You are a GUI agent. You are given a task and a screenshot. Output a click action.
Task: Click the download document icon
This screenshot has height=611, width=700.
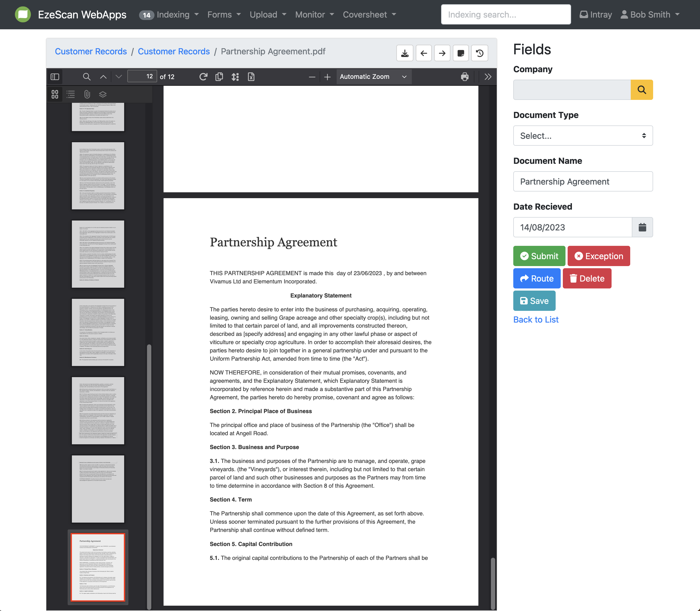(405, 53)
